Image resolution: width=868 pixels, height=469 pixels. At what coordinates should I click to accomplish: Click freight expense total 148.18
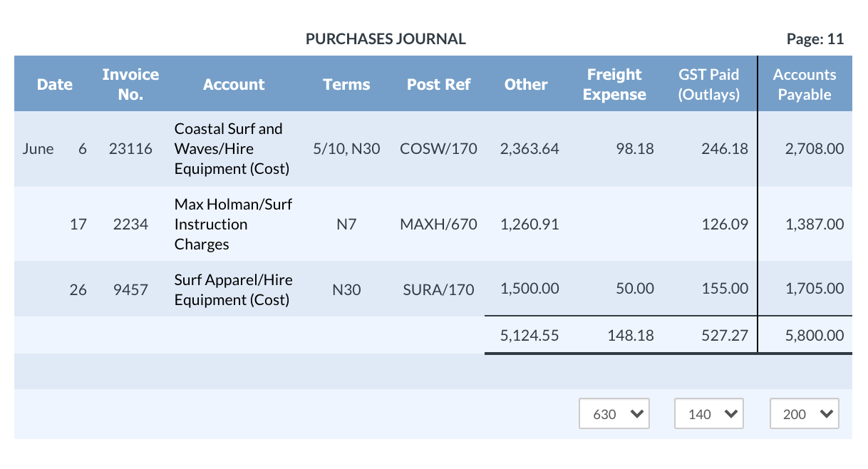(631, 335)
